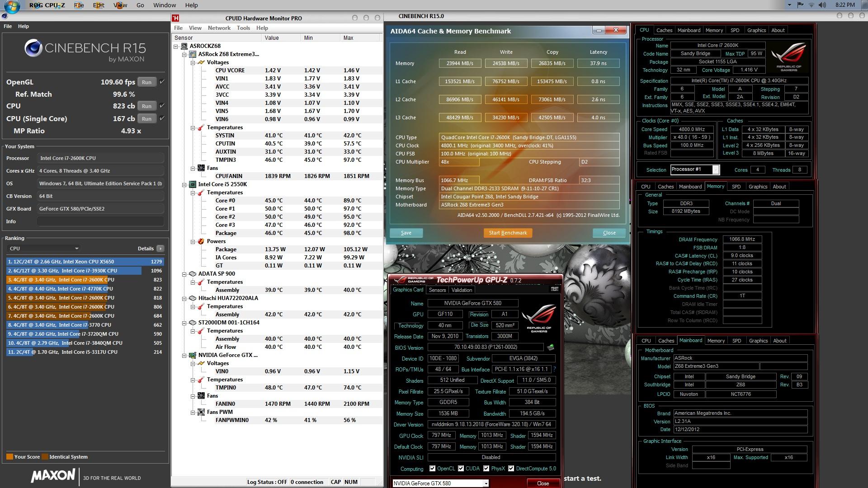The image size is (868, 488).
Task: Run the CPU benchmark in Cinebench
Action: pyautogui.click(x=146, y=106)
